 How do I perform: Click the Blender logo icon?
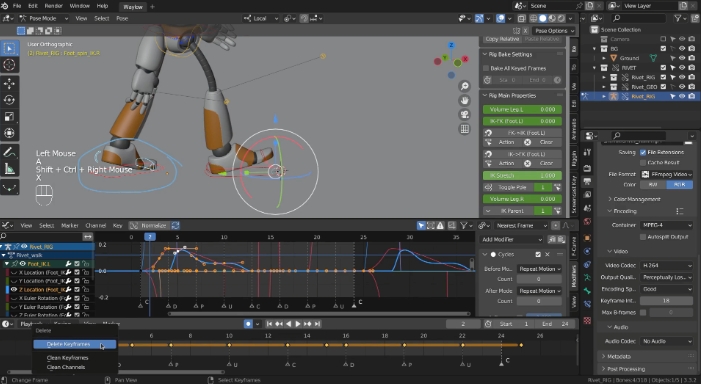click(x=4, y=6)
